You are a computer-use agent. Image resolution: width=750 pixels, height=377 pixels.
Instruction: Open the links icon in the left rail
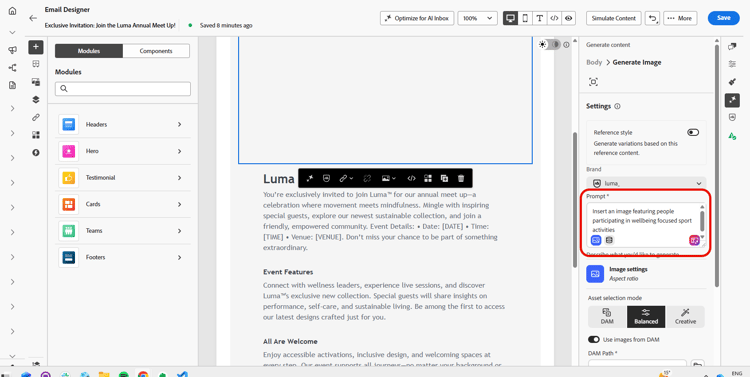36,117
